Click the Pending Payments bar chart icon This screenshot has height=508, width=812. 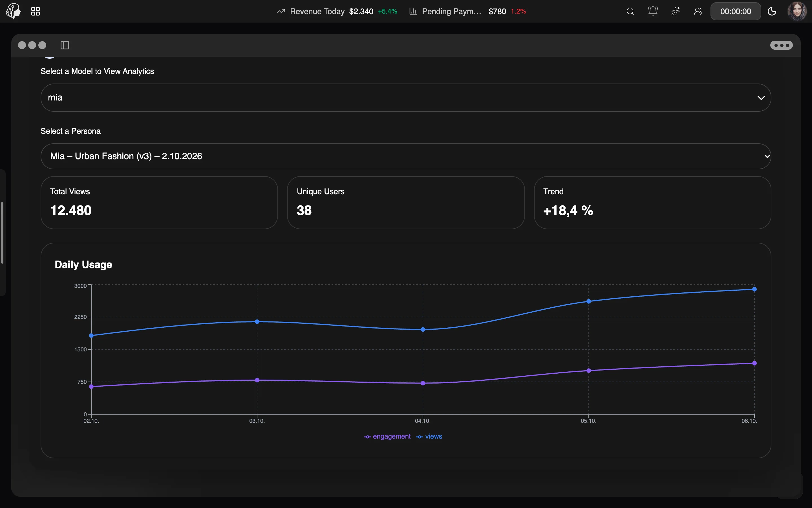coord(413,11)
